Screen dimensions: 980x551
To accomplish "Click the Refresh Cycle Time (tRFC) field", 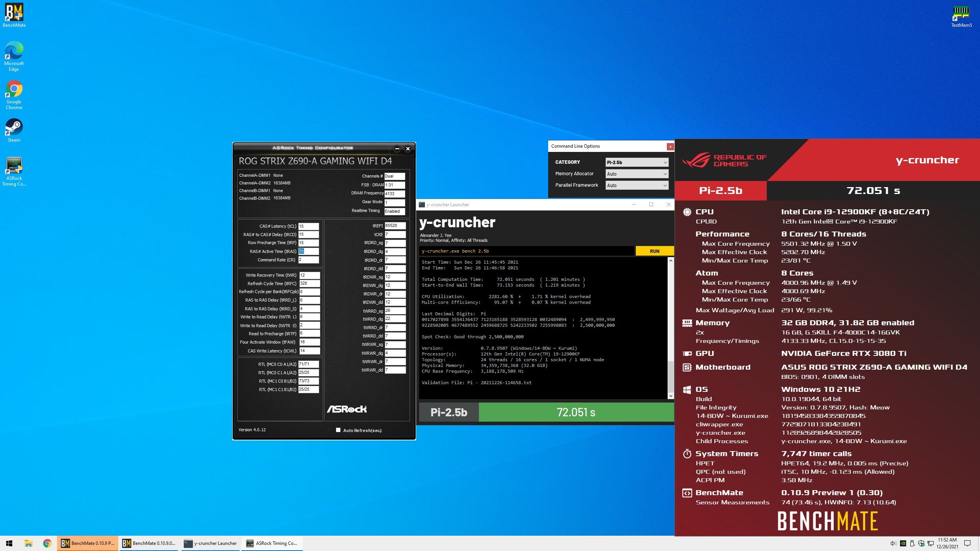I will [x=309, y=284].
